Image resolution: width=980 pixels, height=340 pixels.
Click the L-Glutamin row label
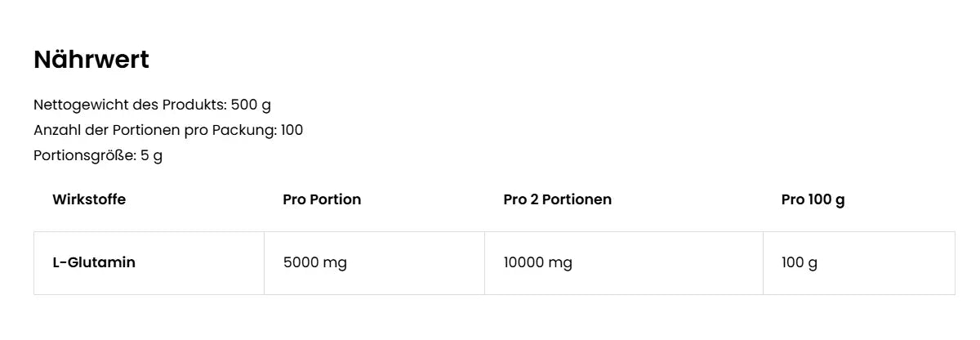coord(94,262)
